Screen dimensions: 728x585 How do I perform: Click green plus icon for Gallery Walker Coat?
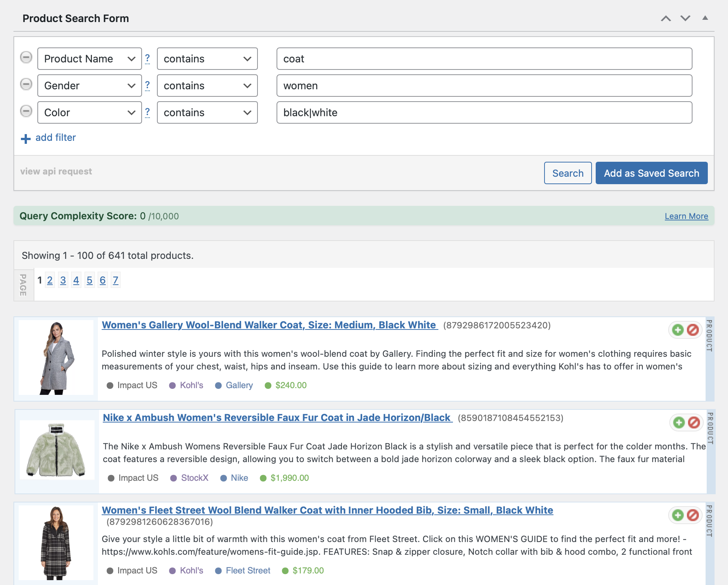[678, 330]
